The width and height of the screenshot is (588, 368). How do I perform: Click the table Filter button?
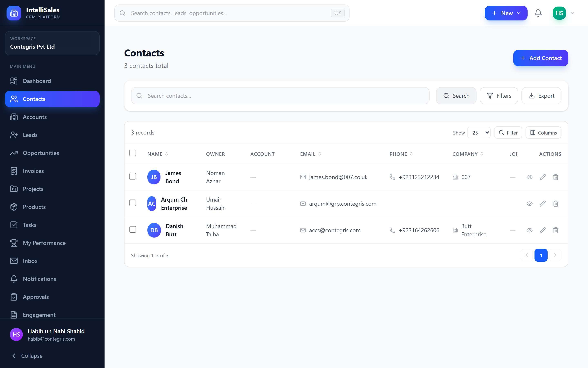coord(508,133)
